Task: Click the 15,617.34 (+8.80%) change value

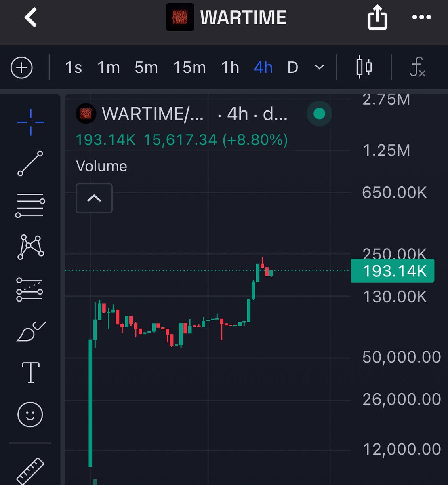Action: pos(215,140)
